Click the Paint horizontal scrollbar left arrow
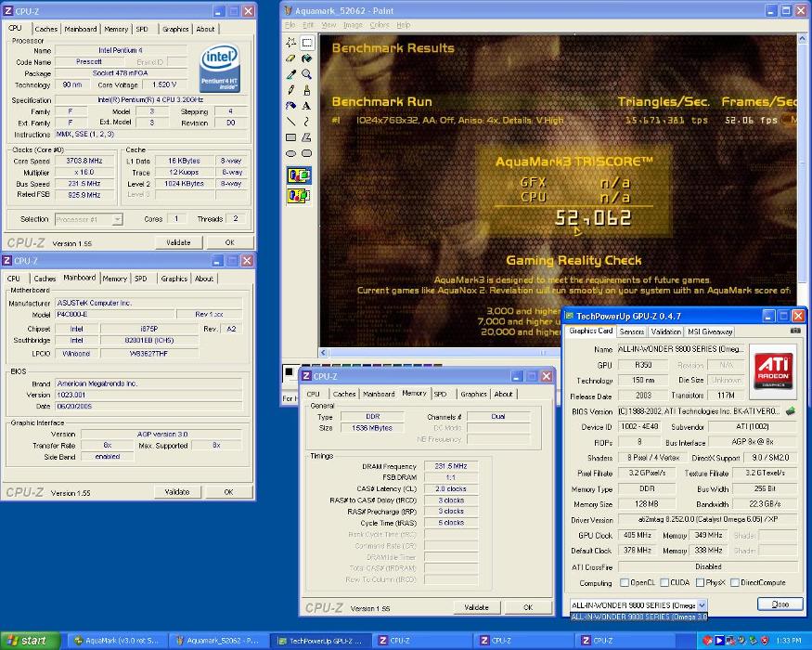 (324, 353)
